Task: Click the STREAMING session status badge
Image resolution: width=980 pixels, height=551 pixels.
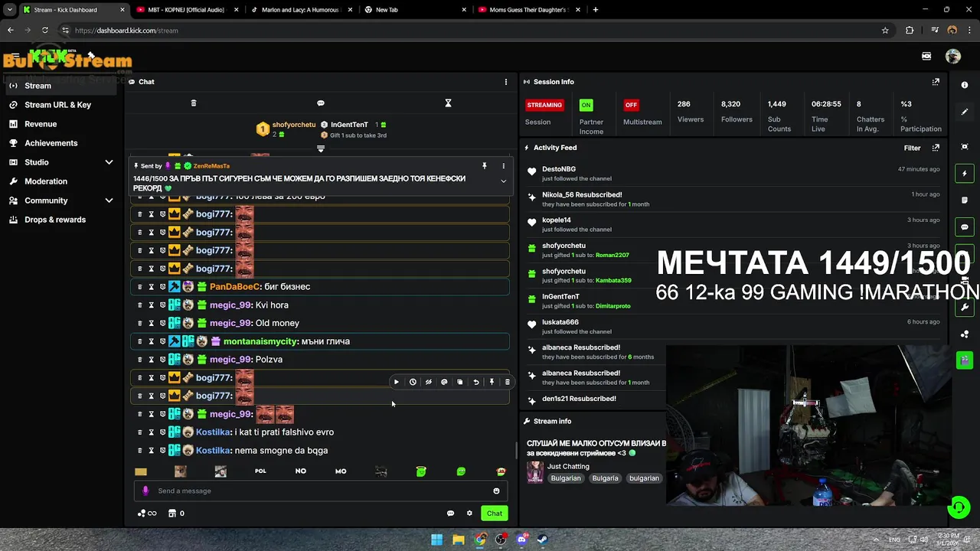Action: [x=544, y=105]
